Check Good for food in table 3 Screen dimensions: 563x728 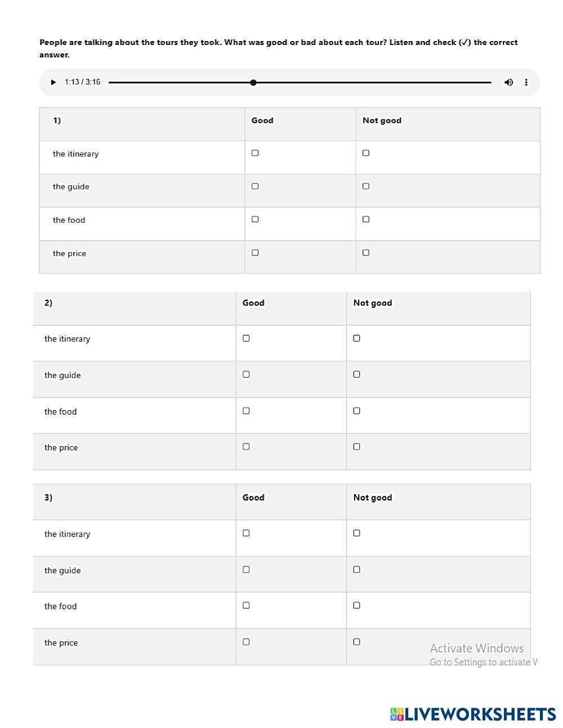click(x=246, y=605)
